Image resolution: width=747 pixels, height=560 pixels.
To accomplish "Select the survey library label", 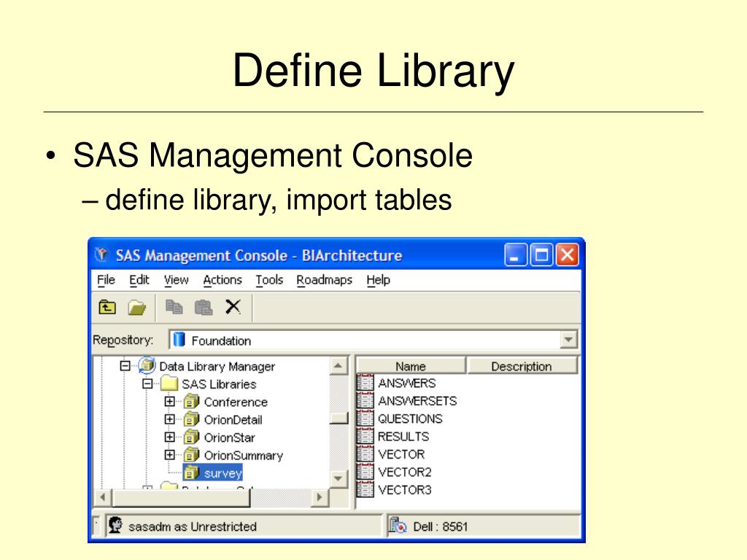I will tap(223, 472).
